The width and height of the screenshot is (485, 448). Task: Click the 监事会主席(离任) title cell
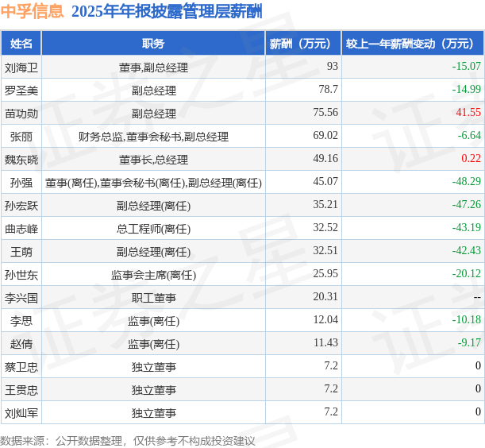coord(153,275)
